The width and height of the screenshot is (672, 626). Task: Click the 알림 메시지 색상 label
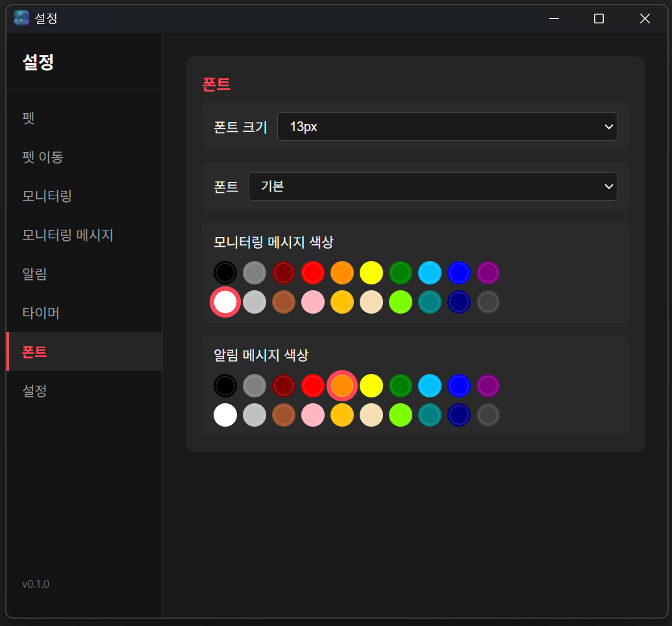pyautogui.click(x=261, y=355)
